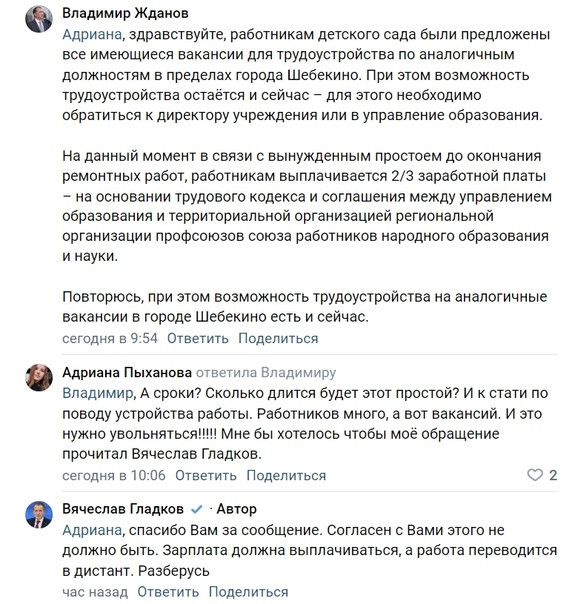Open the 'ответила Владимиру' reply reference
This screenshot has height=604, width=575.
point(266,372)
